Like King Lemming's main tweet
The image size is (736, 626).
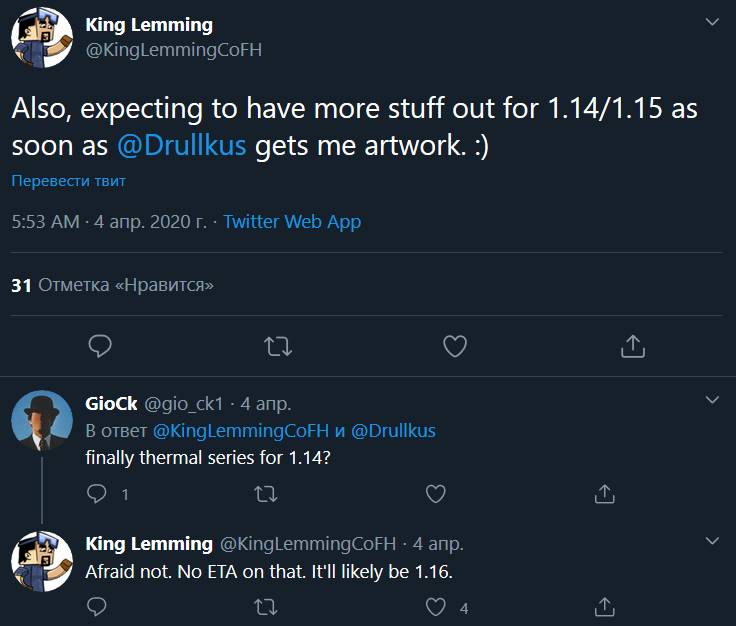[455, 346]
